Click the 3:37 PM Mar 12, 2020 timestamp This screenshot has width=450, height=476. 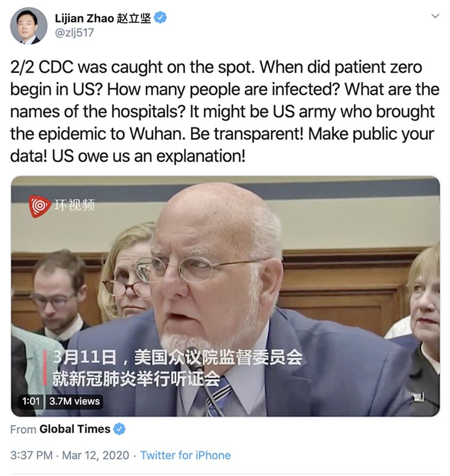(x=70, y=455)
